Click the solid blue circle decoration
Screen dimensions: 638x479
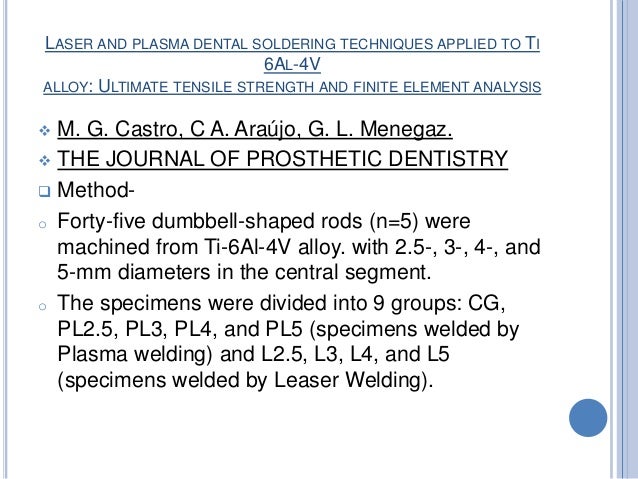[588, 418]
